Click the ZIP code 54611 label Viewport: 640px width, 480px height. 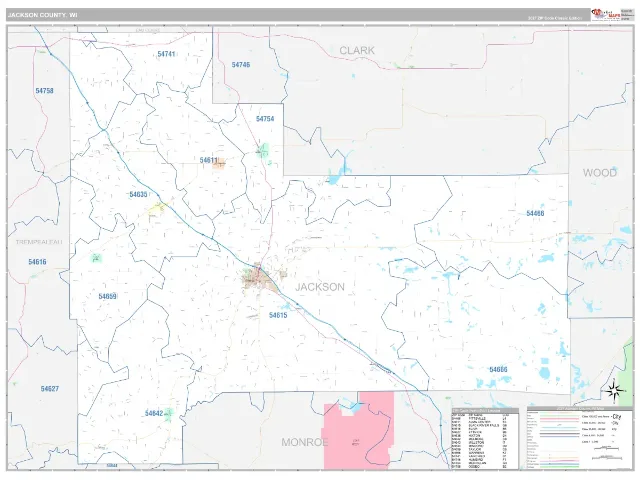pyautogui.click(x=209, y=160)
